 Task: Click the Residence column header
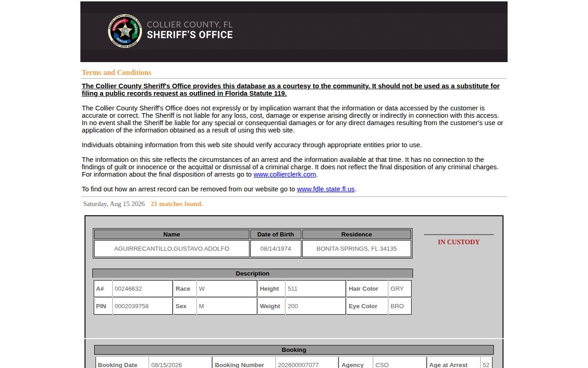click(x=356, y=234)
